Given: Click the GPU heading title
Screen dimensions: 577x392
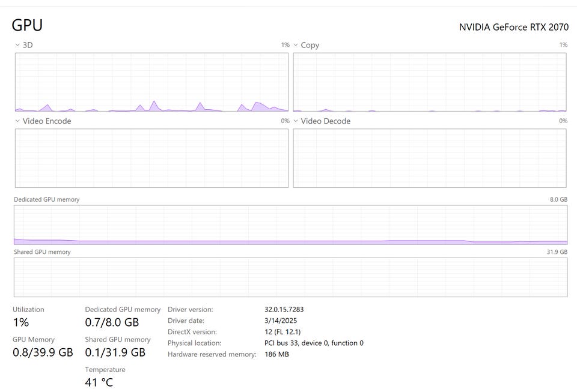Looking at the screenshot, I should (27, 25).
